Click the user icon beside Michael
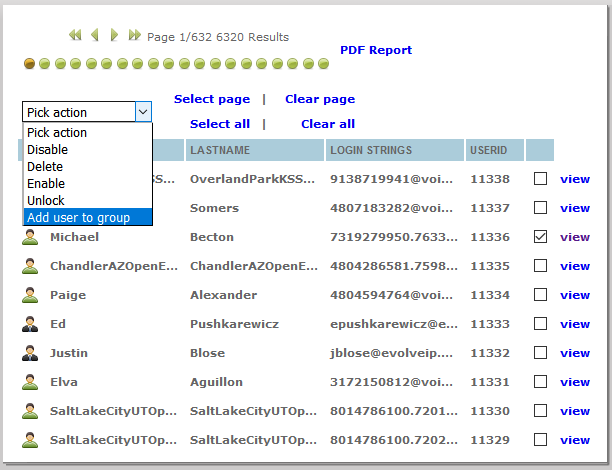This screenshot has height=470, width=612. click(x=30, y=238)
